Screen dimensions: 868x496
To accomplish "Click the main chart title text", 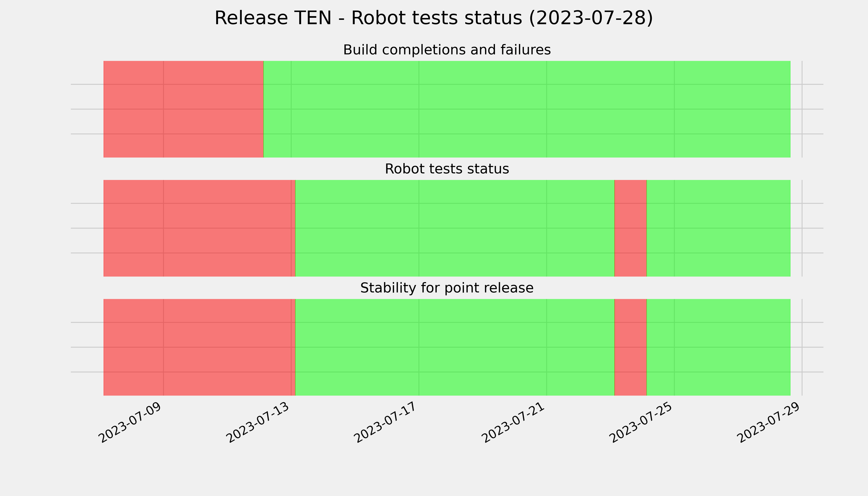I will (x=434, y=18).
